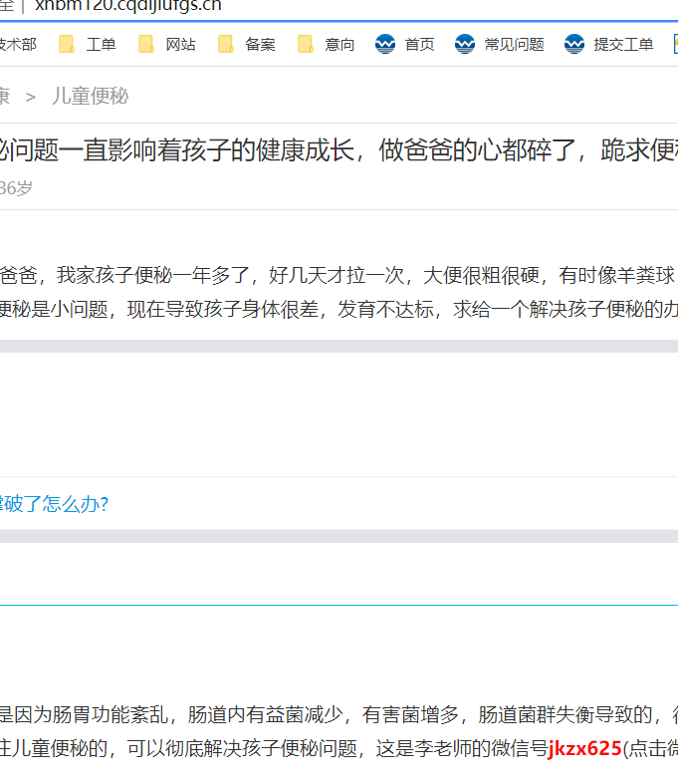
Task: Click the 首页 bookmark's blue wave icon
Action: click(385, 44)
